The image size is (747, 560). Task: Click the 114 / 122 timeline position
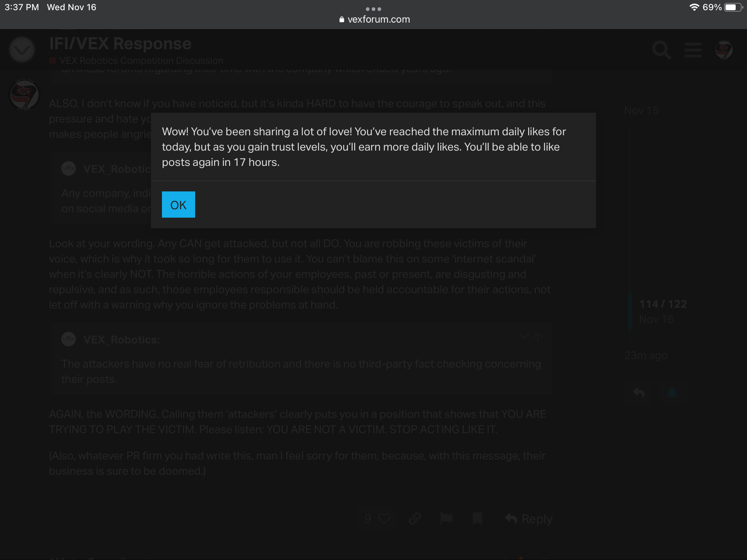pos(663,304)
